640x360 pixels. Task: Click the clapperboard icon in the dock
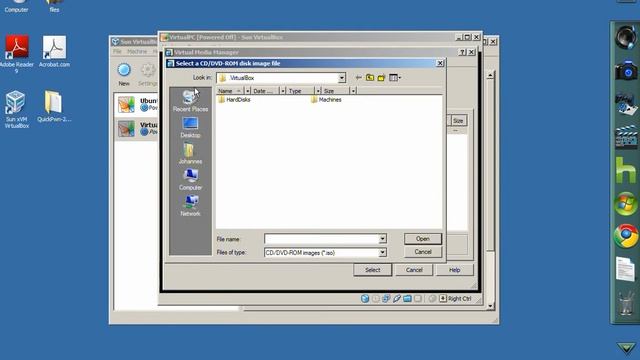tap(626, 137)
